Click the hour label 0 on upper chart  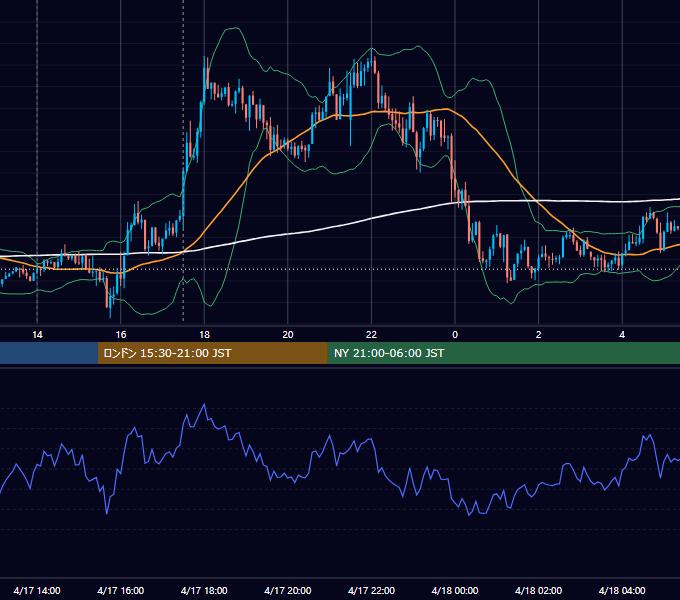tap(455, 335)
